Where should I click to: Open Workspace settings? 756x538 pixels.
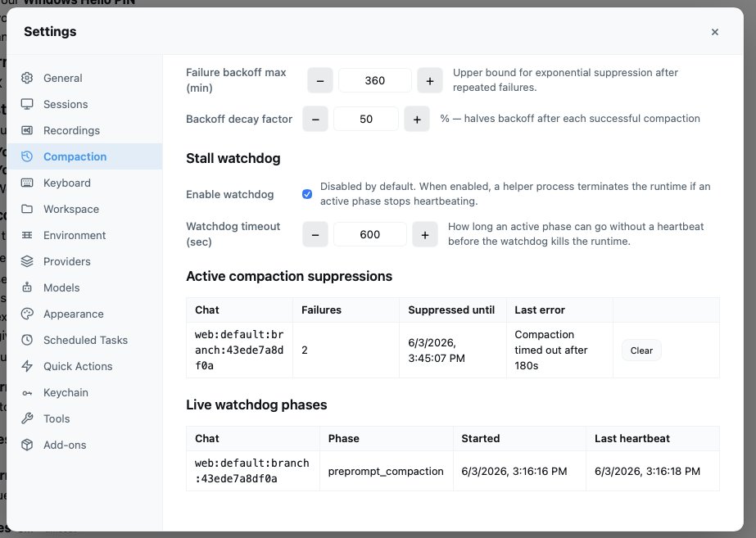click(x=85, y=209)
